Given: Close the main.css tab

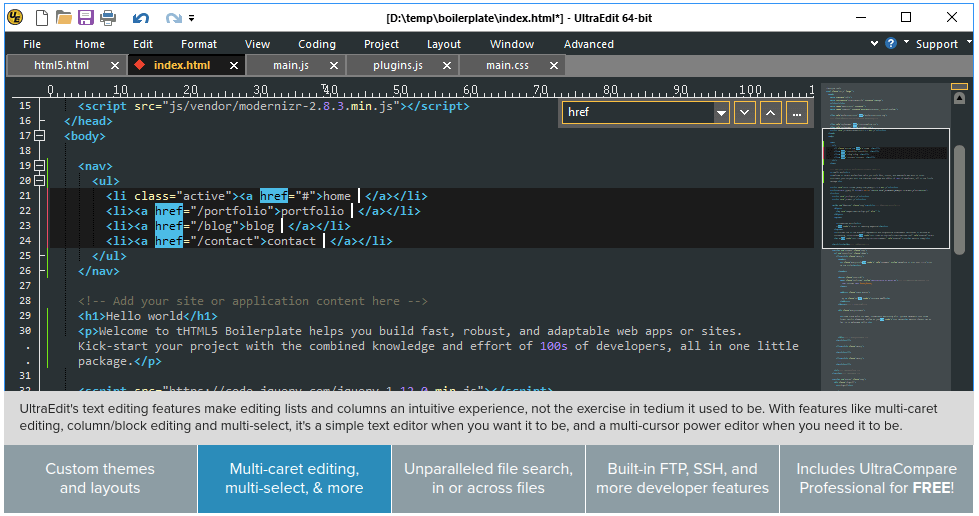Looking at the screenshot, I should pyautogui.click(x=554, y=66).
